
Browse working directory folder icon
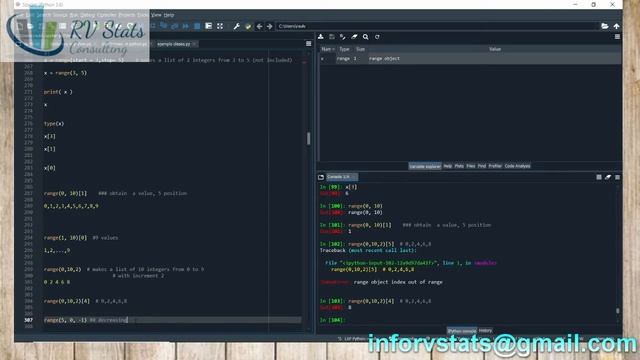tap(604, 26)
